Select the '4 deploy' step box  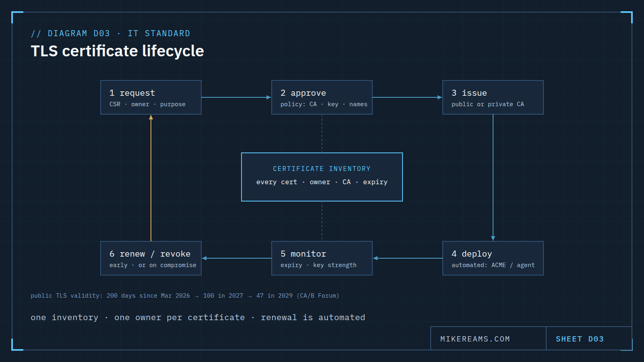(493, 258)
